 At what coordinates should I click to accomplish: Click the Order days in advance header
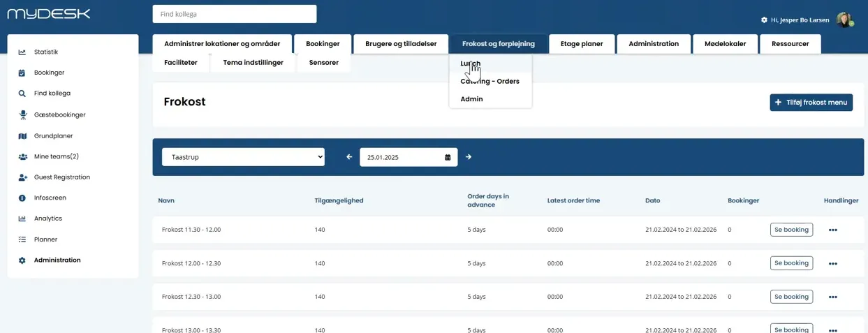[488, 200]
